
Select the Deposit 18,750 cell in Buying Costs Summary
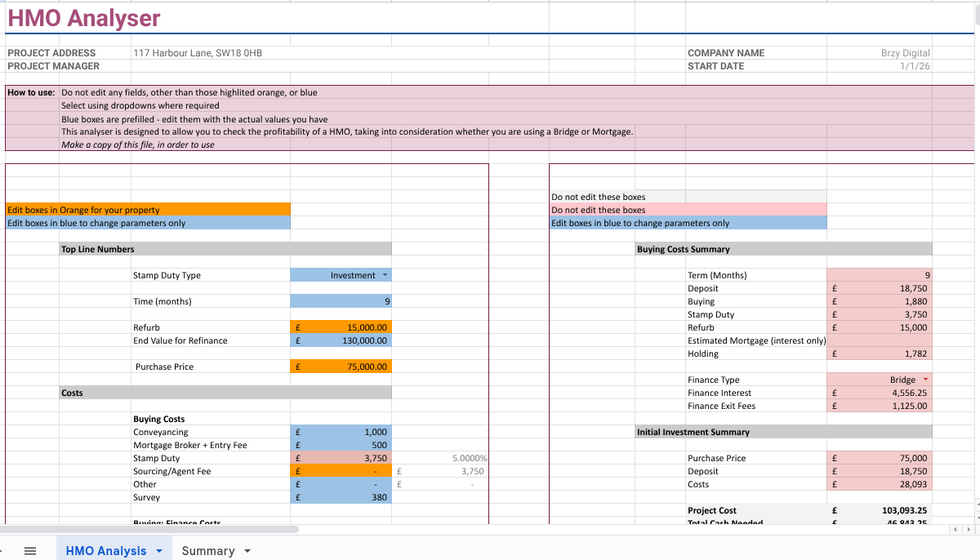[x=879, y=288]
